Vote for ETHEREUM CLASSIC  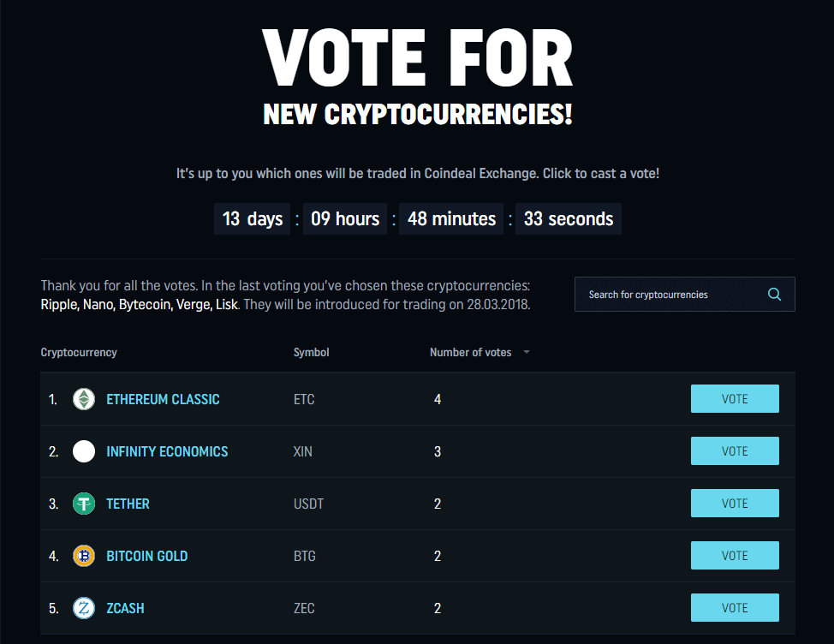[x=734, y=398]
